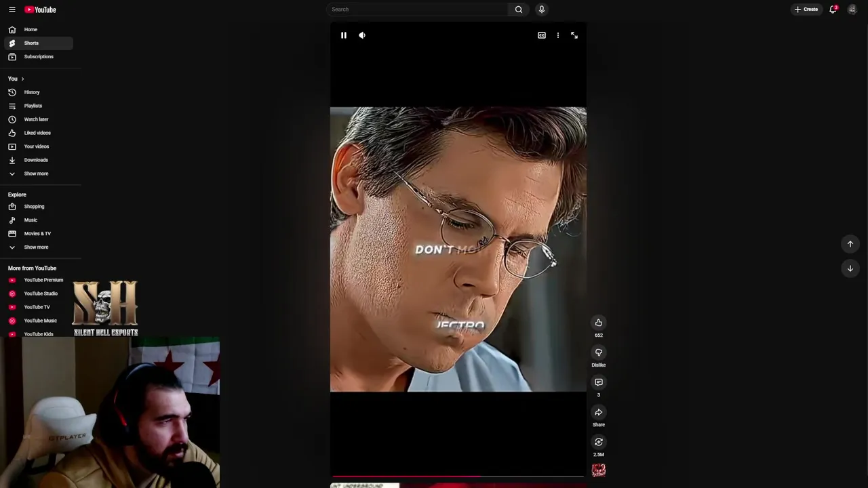Open History

click(39, 92)
